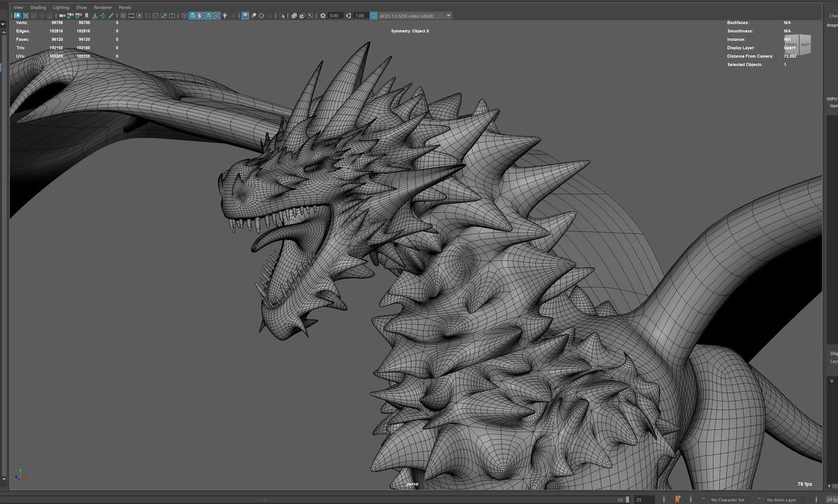Edit the Gamma value field 1.00

360,15
